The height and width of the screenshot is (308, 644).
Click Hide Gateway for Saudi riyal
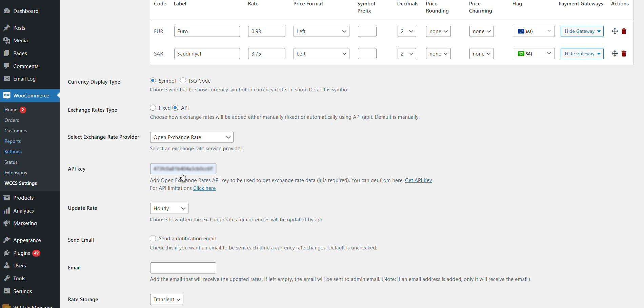582,53
